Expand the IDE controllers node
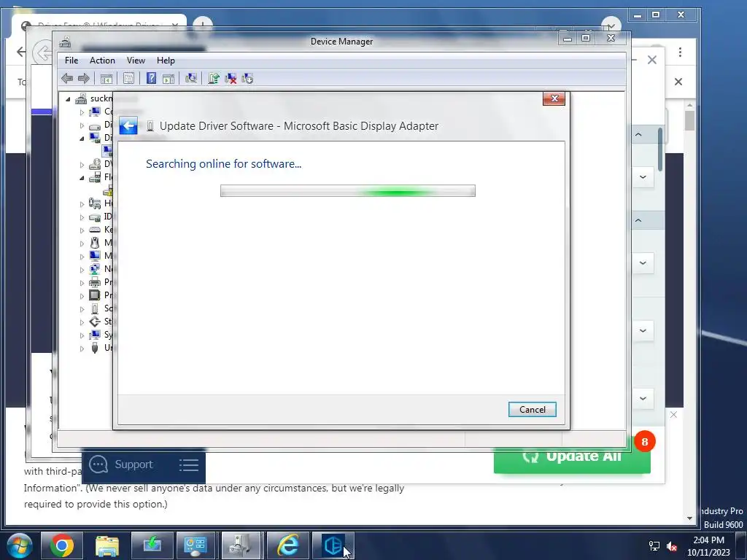Viewport: 747px width, 560px height. click(82, 217)
